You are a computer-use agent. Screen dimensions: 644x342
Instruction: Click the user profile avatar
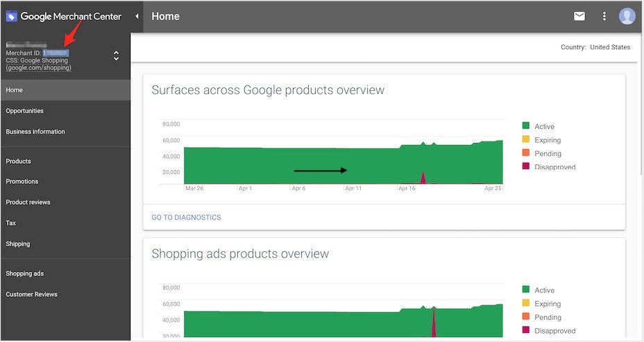pos(627,16)
